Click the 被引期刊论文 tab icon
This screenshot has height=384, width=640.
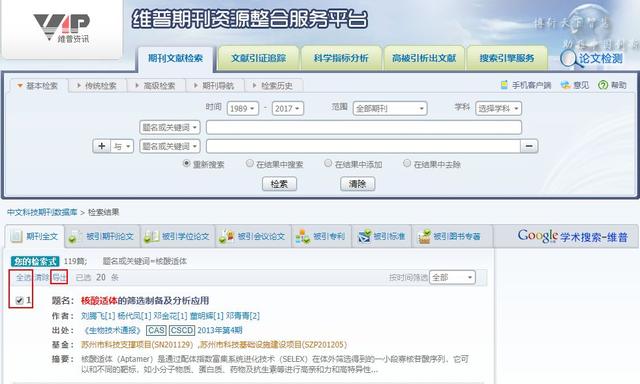75,237
